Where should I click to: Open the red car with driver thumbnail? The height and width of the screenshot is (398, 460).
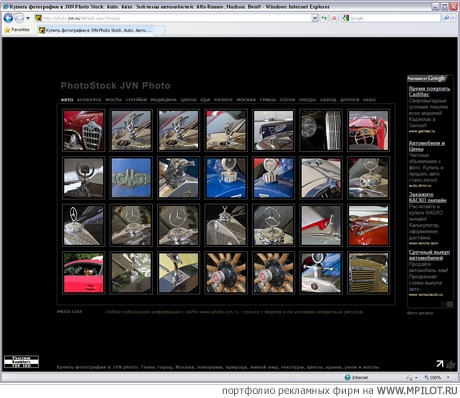point(84,272)
